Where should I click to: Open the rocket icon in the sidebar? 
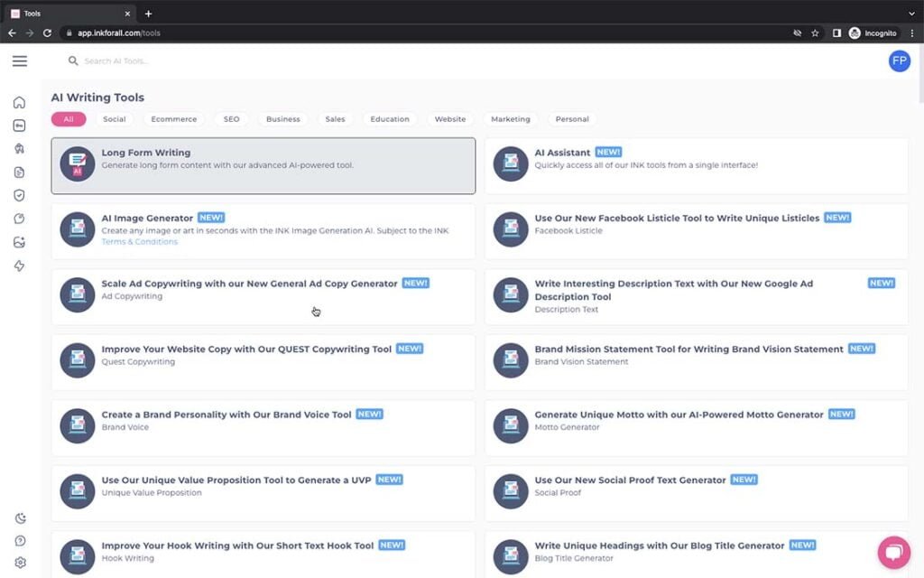tap(20, 149)
